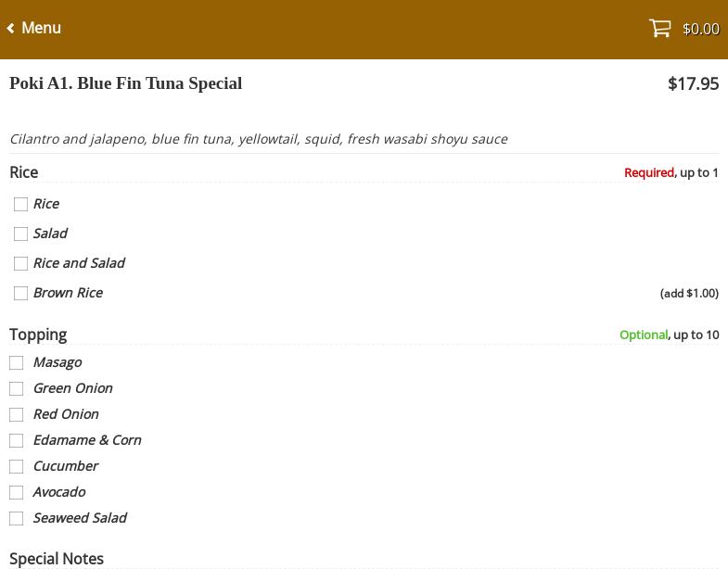Image resolution: width=728 pixels, height=569 pixels.
Task: Tick the Rice and Salad checkbox
Action: (20, 264)
